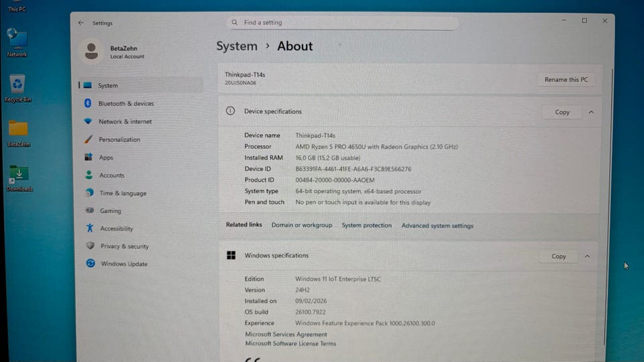Select the Network & internet wifi icon
Screen dimensions: 644x362
[88, 121]
